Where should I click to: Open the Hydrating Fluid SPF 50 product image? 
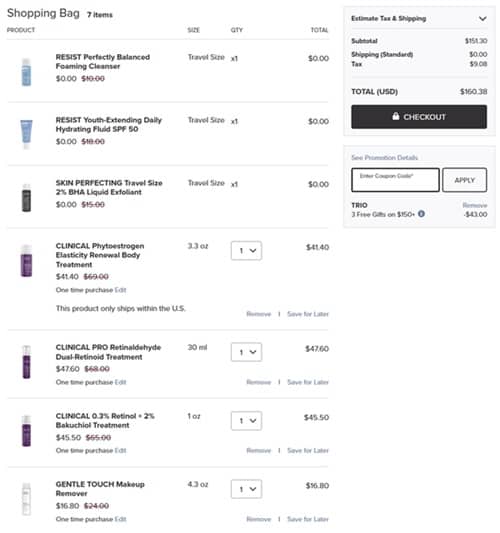click(x=26, y=134)
